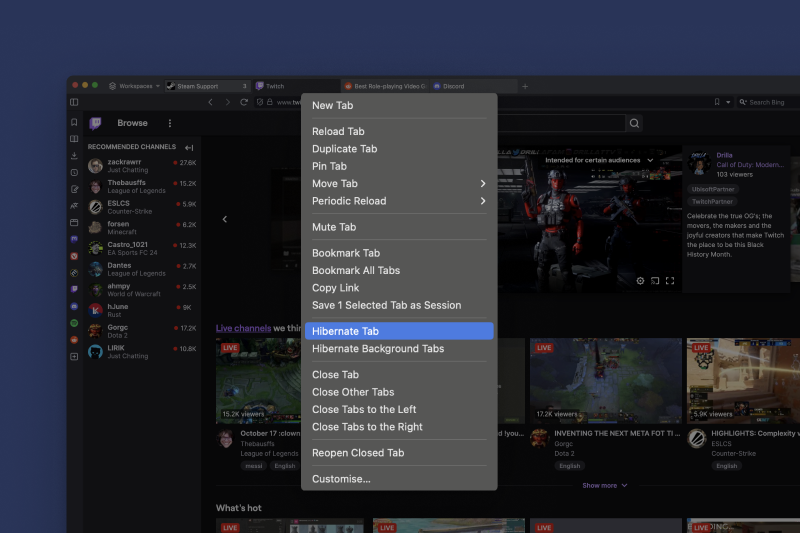Open Twitch three-dot more menu
The height and width of the screenshot is (533, 800).
tap(170, 123)
